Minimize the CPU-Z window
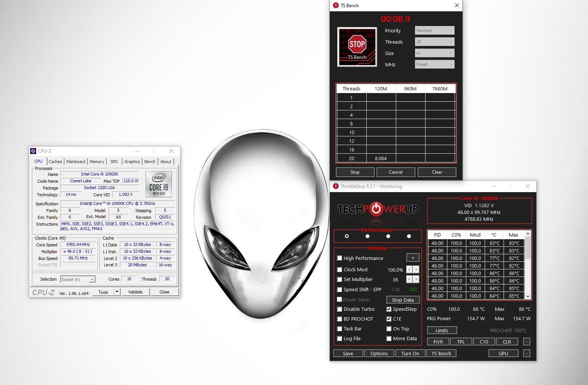 tap(137, 151)
